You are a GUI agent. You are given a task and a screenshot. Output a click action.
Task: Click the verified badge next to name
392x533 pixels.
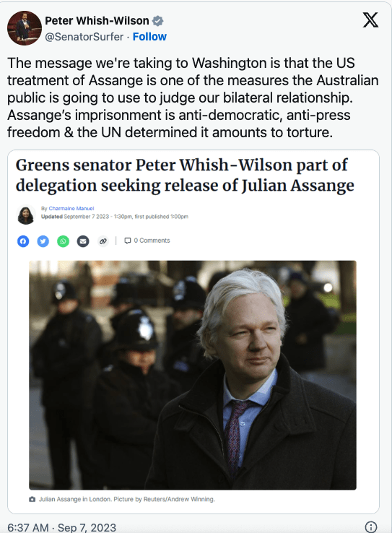[x=157, y=21]
